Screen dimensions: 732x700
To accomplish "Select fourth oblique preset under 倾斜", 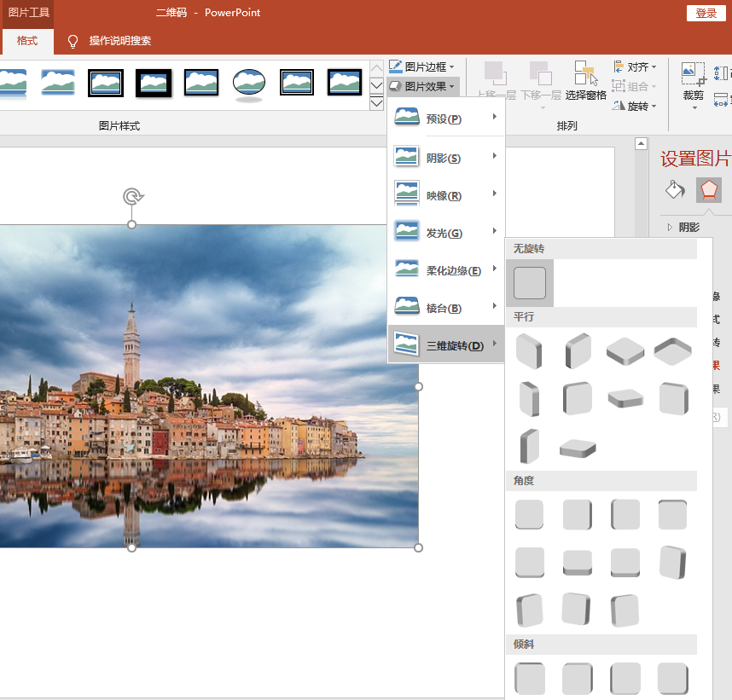I will tap(673, 679).
